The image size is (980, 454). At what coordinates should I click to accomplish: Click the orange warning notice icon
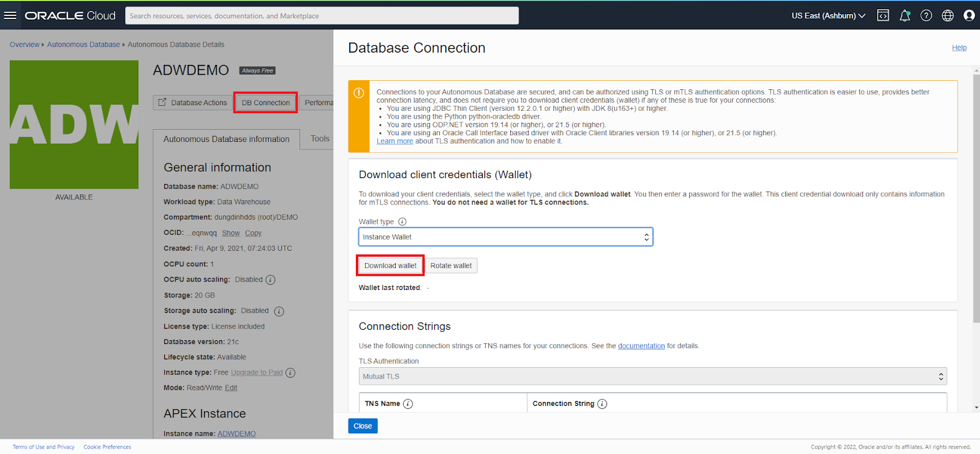pyautogui.click(x=359, y=93)
